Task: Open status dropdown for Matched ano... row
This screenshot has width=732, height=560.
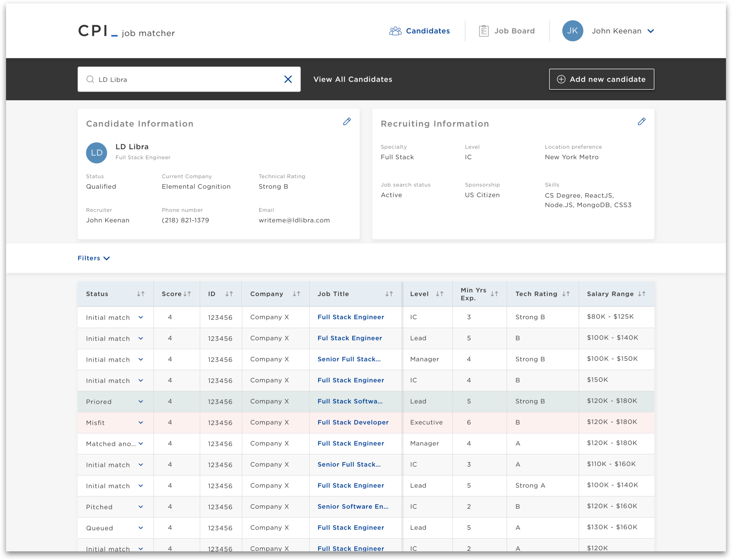Action: pyautogui.click(x=141, y=444)
